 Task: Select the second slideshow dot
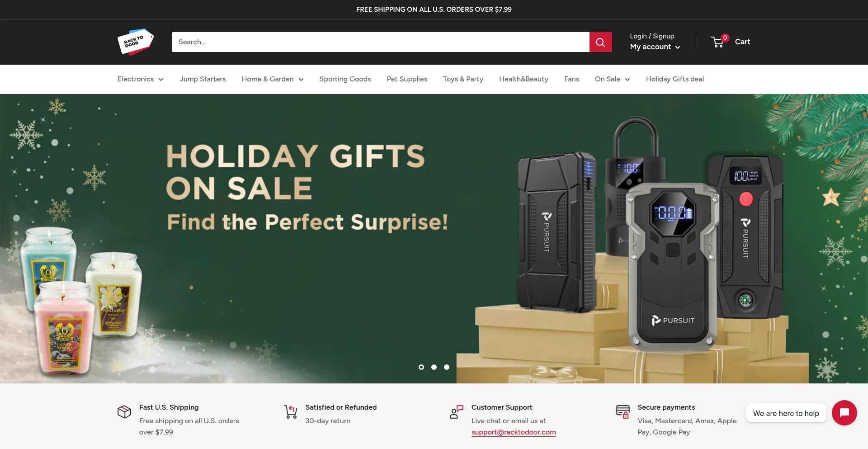(434, 367)
